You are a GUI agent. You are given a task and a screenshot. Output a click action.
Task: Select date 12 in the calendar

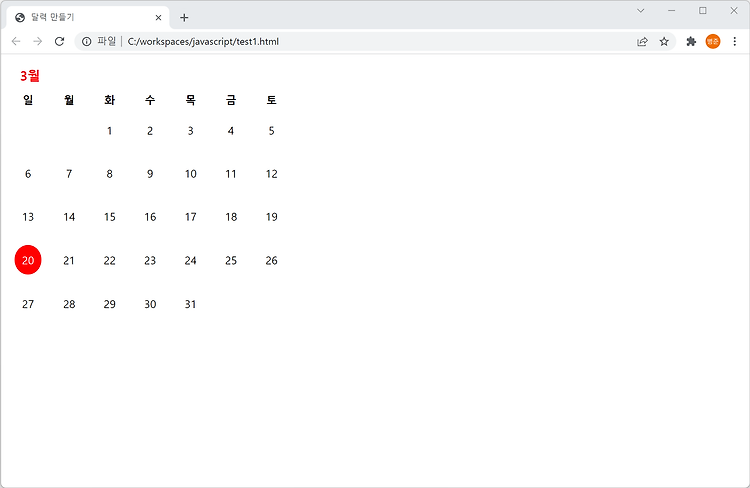[272, 174]
